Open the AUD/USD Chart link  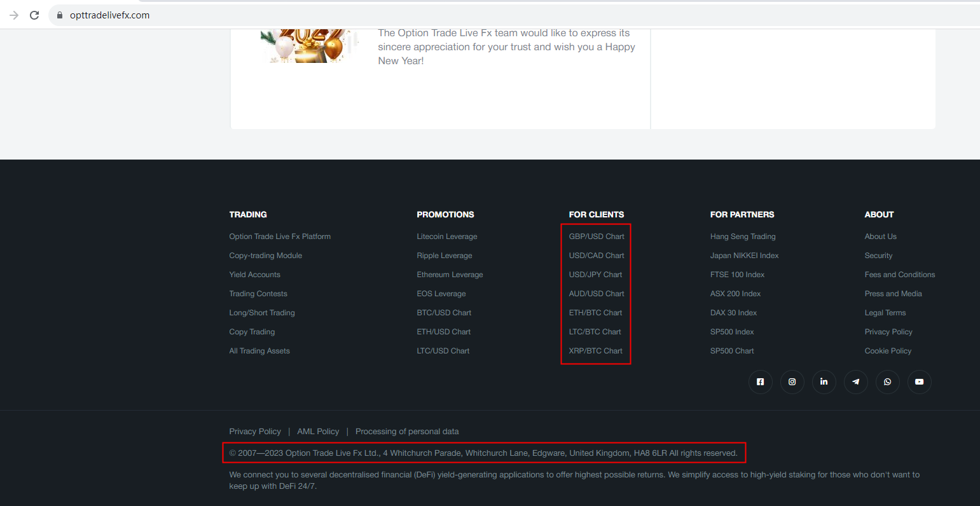pyautogui.click(x=597, y=294)
